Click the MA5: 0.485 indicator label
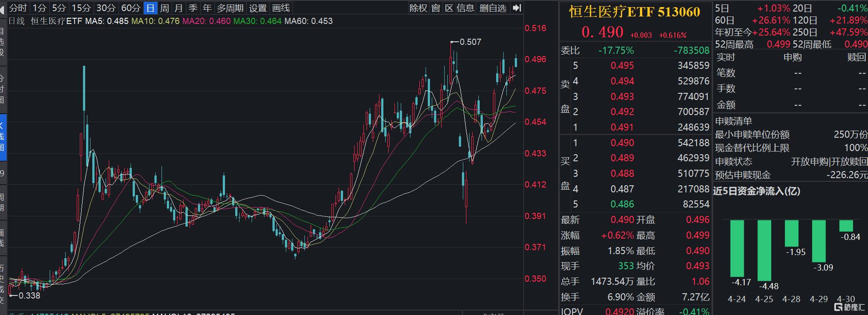The width and height of the screenshot is (868, 315). coord(107,21)
